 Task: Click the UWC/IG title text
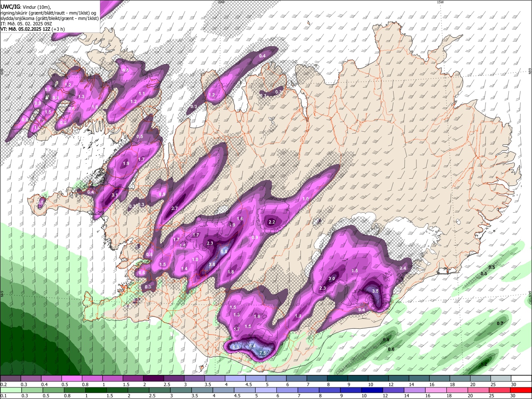coord(10,7)
